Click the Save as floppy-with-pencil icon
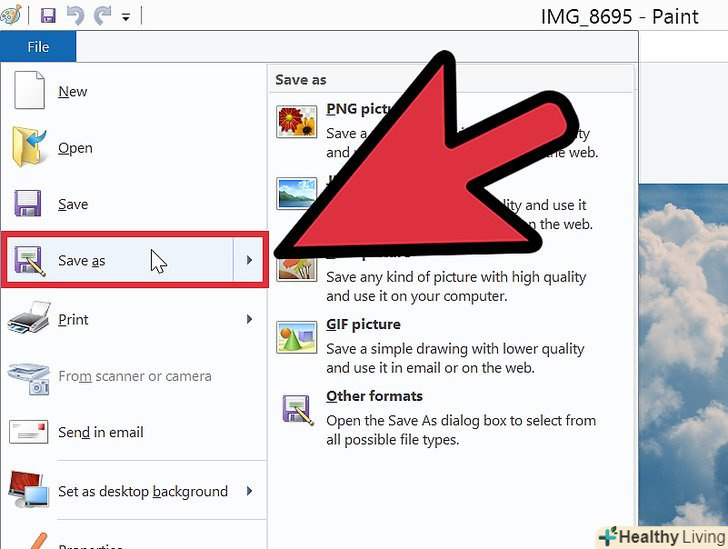The width and height of the screenshot is (728, 549). 29,261
